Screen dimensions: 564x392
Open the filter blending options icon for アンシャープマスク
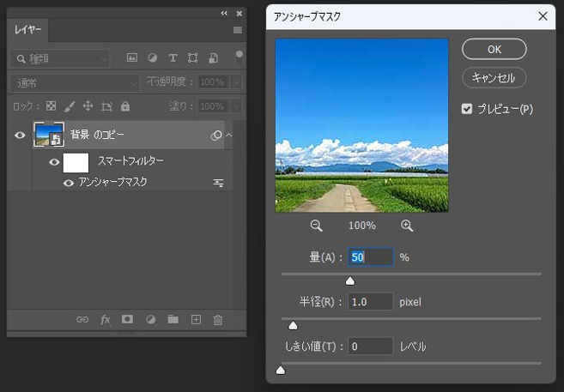click(x=218, y=183)
